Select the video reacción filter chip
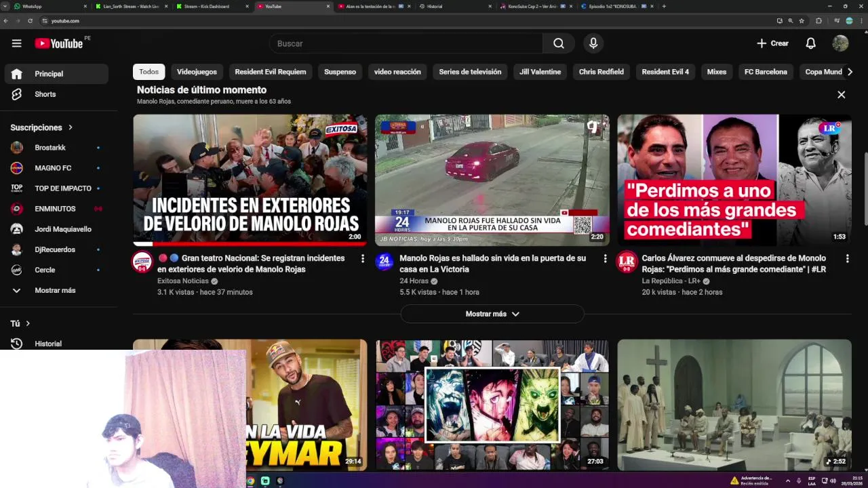The height and width of the screenshot is (488, 868). pos(397,72)
